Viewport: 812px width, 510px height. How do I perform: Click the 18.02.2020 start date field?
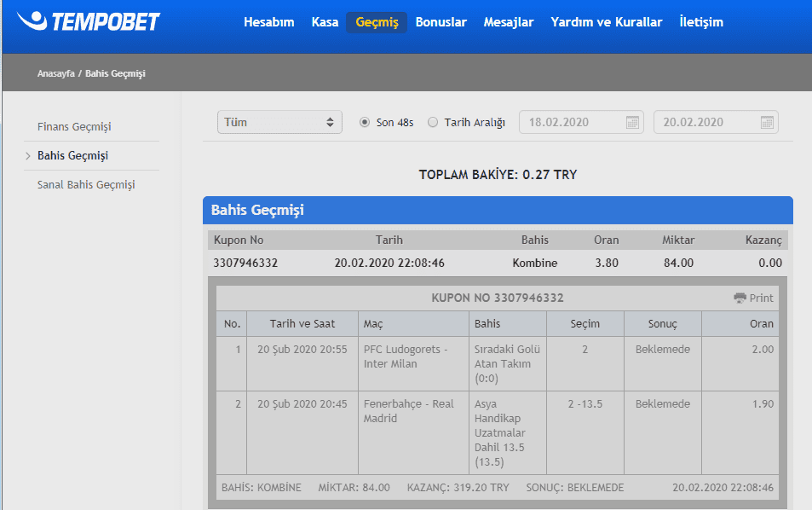[x=581, y=122]
